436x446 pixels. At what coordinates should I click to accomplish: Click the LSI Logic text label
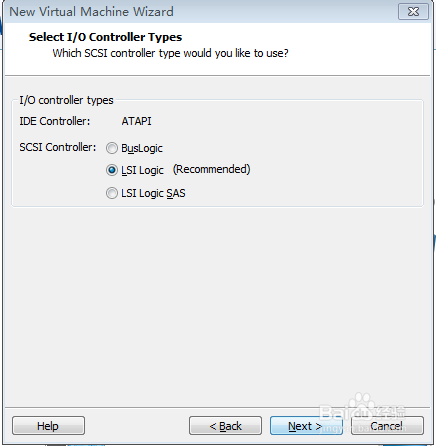coord(142,170)
